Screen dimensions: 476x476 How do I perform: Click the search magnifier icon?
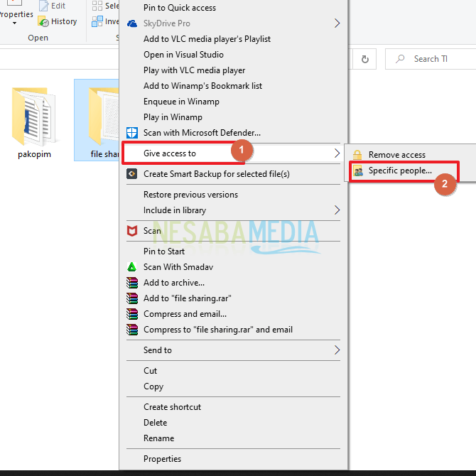coord(400,58)
